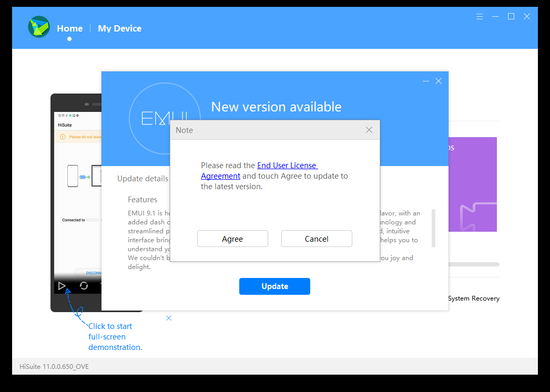Click the warning icon on phone preview
The image size is (550, 392).
63,137
